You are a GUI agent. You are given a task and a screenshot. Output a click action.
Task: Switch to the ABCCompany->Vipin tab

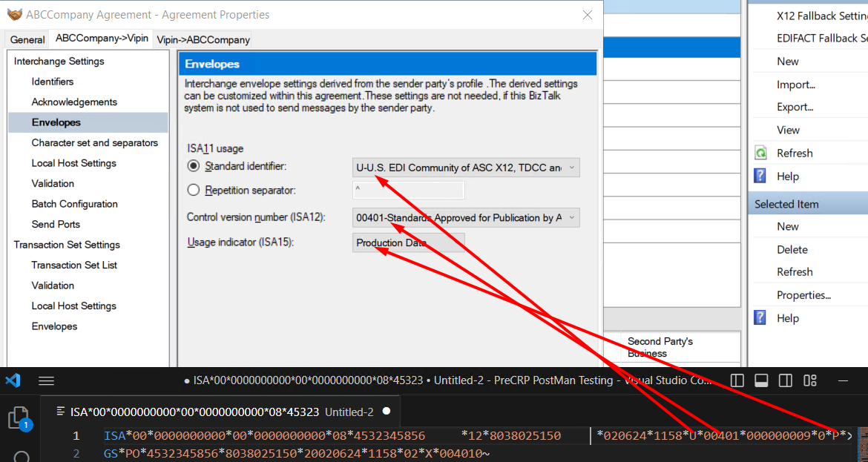pos(102,38)
